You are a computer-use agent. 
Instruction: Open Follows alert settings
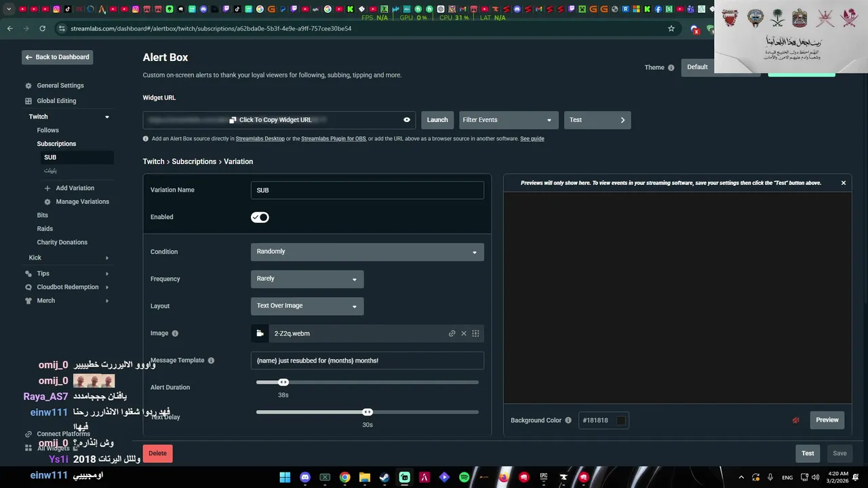47,130
